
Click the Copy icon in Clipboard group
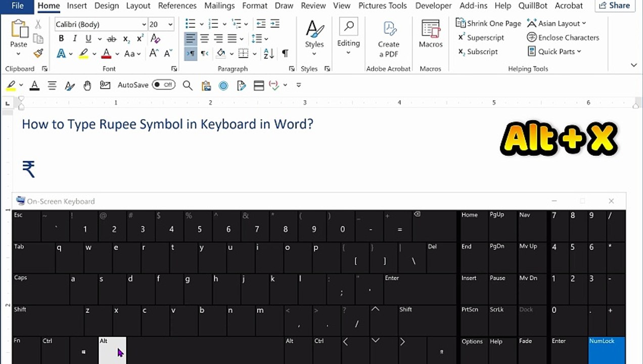38,38
